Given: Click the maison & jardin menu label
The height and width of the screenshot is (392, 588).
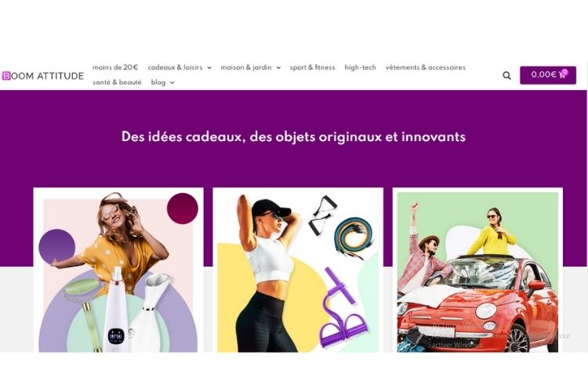Looking at the screenshot, I should (x=246, y=67).
